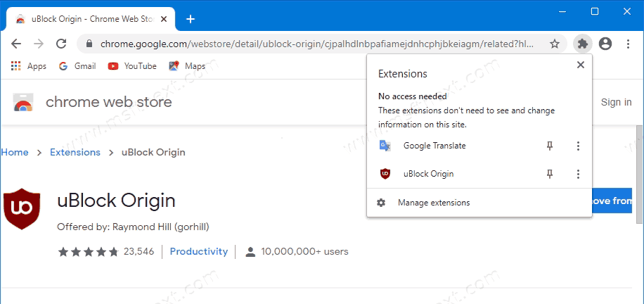
Task: Click the Home breadcrumb link
Action: tap(15, 152)
